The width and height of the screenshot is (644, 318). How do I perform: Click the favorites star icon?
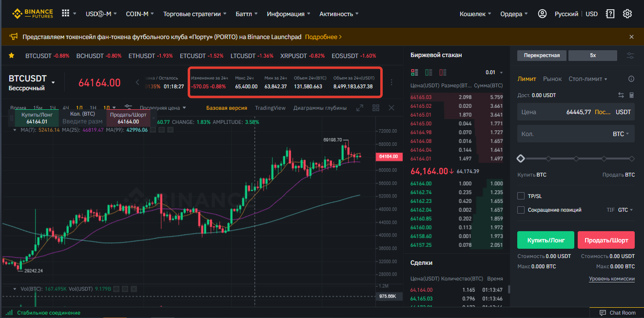coord(11,56)
